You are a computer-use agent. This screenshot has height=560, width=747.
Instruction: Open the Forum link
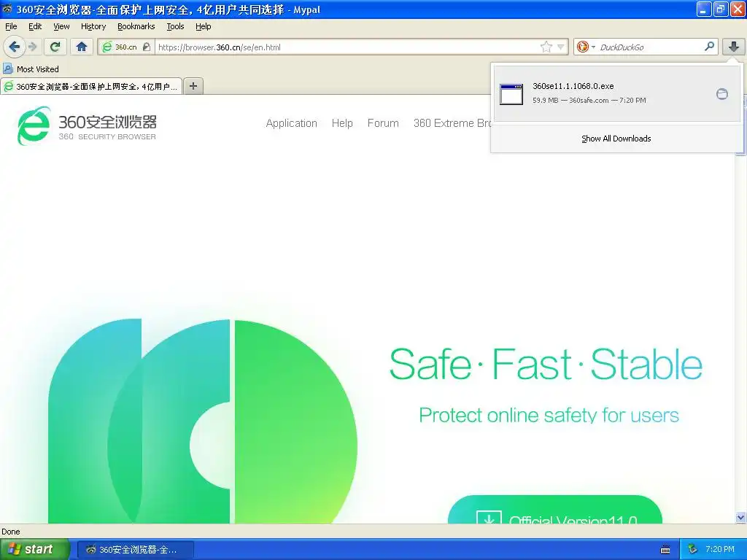pos(383,122)
